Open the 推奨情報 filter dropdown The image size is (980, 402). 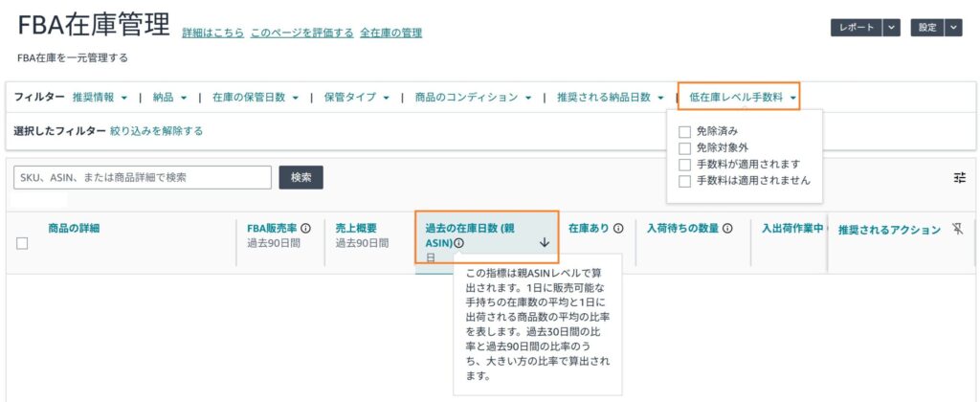(x=100, y=98)
